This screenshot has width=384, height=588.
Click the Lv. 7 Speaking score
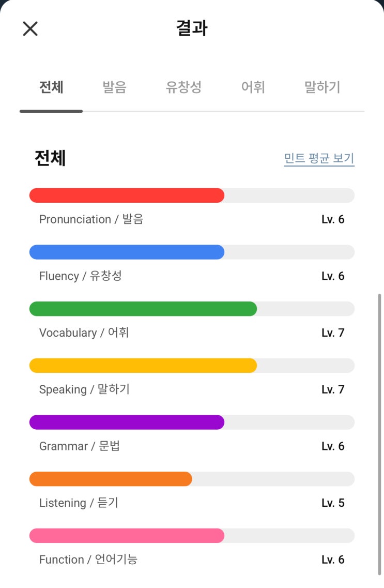333,389
